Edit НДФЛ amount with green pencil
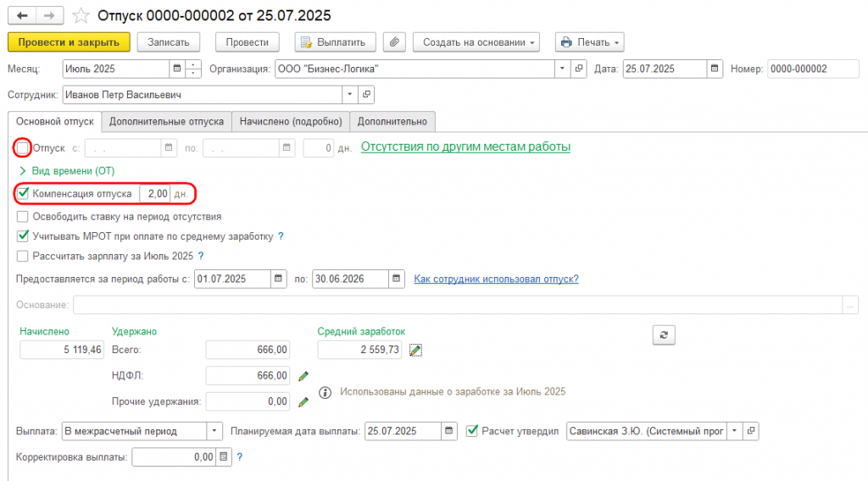 pos(303,376)
